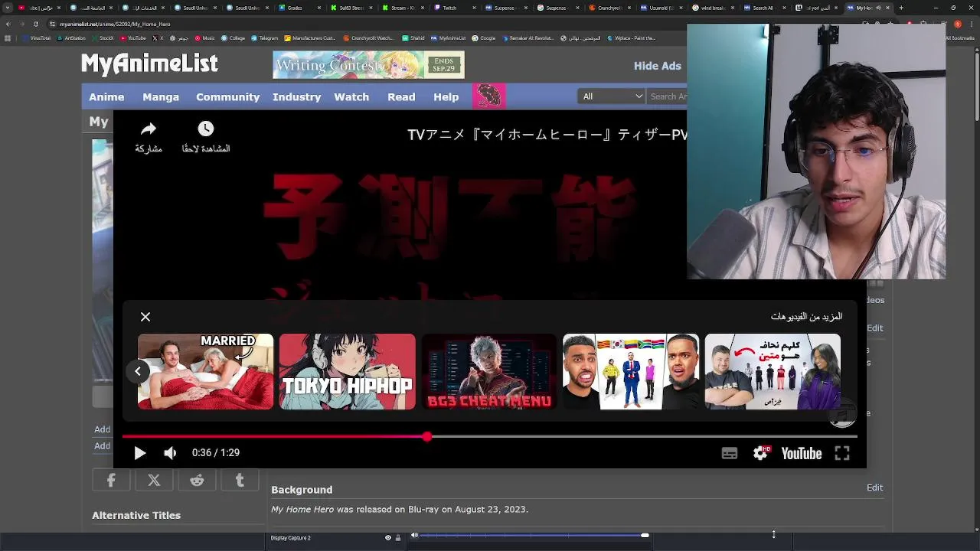Screen dimensions: 980x551
Task: Open the rightmost Arabic-titled suggested video thumbnail
Action: (x=773, y=371)
